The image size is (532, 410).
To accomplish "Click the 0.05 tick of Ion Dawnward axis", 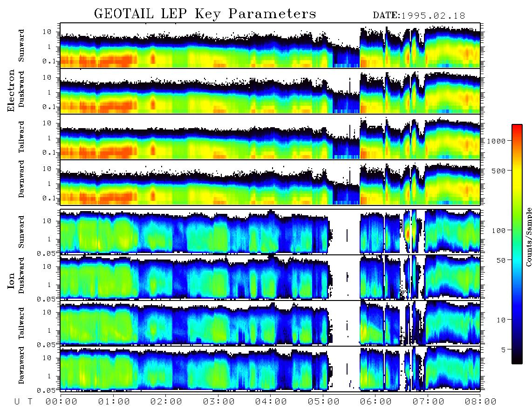I will point(47,390).
